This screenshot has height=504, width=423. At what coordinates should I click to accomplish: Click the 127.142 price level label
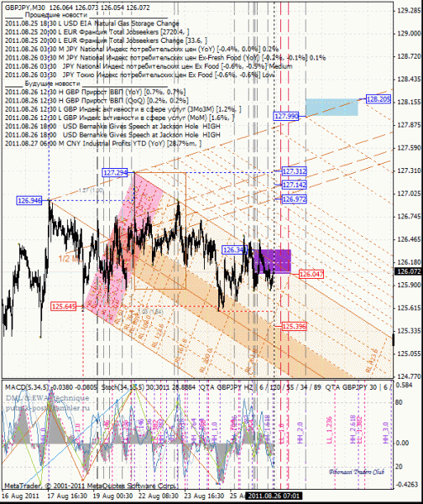(x=294, y=185)
